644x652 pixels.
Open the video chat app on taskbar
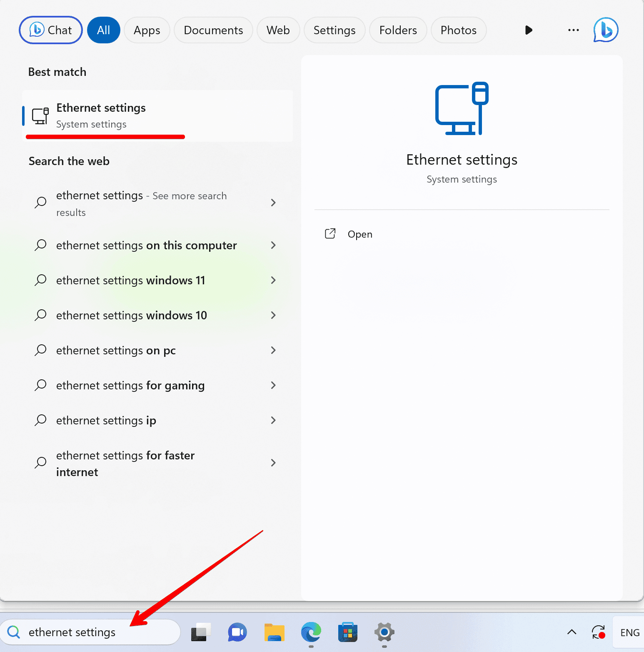click(237, 632)
